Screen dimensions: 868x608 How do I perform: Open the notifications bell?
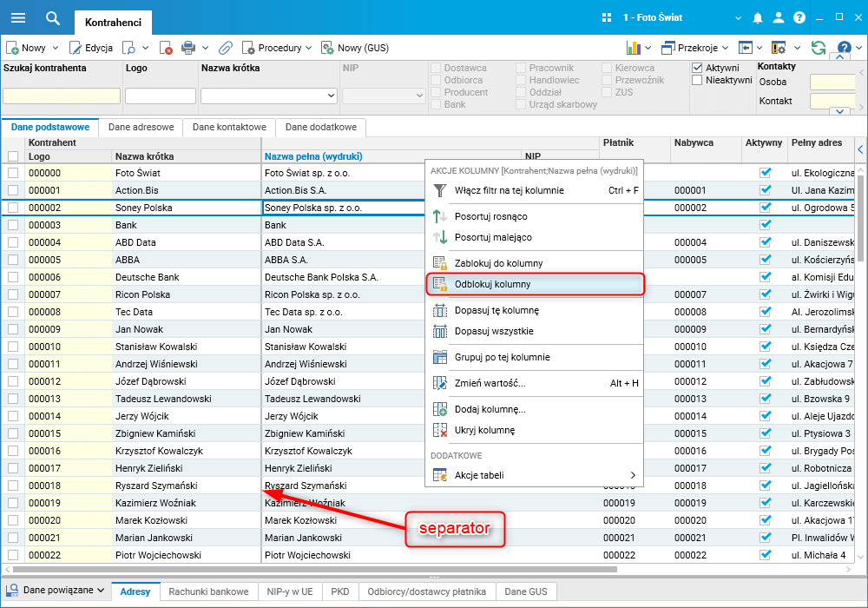(757, 17)
